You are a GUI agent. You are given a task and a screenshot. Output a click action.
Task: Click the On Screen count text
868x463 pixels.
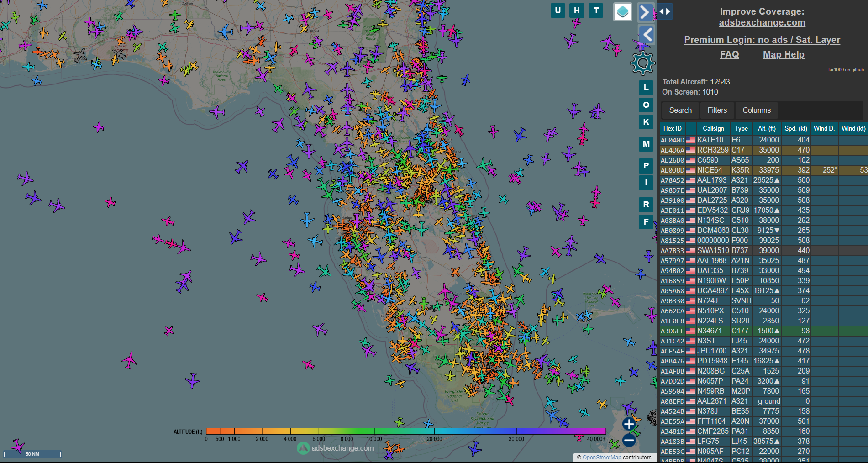click(690, 92)
